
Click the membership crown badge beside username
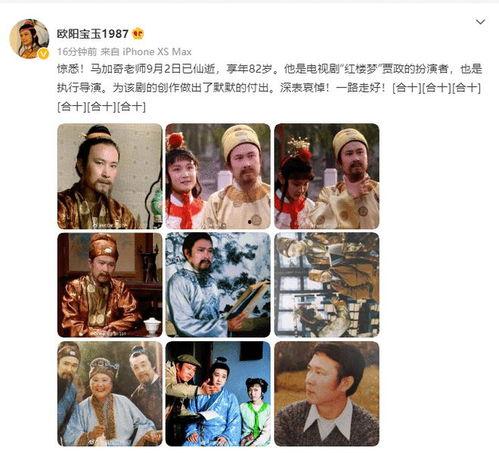138,34
